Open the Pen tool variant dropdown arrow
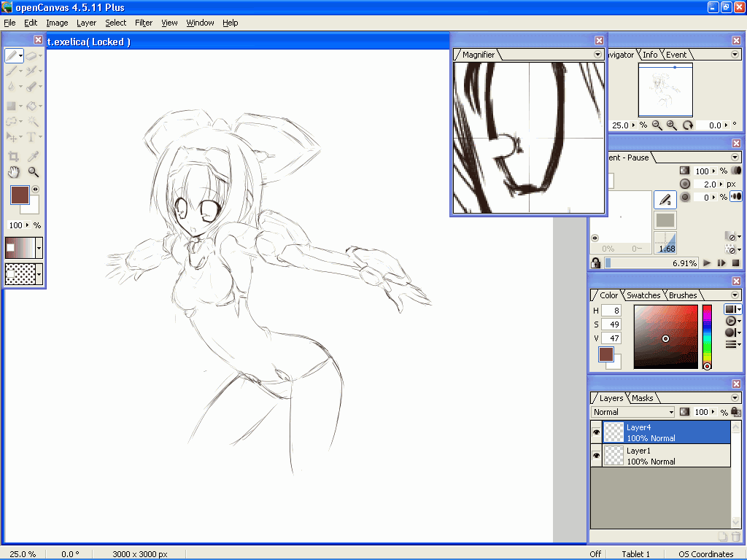Screen dimensions: 747x560 pos(20,56)
